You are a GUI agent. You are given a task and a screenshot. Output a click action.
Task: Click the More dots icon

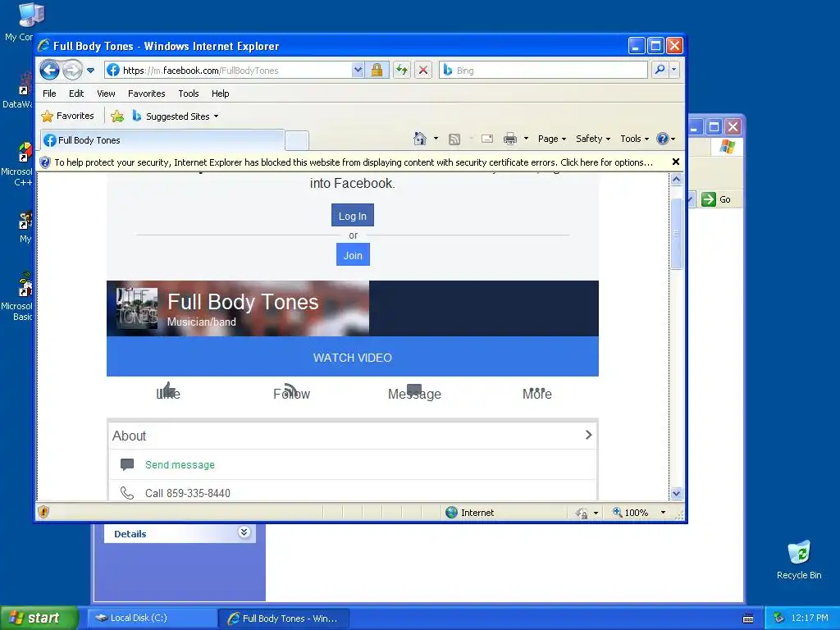[536, 391]
